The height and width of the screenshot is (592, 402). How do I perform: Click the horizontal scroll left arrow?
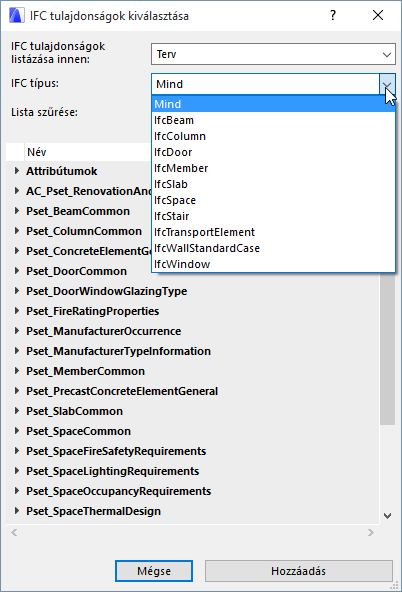click(14, 532)
